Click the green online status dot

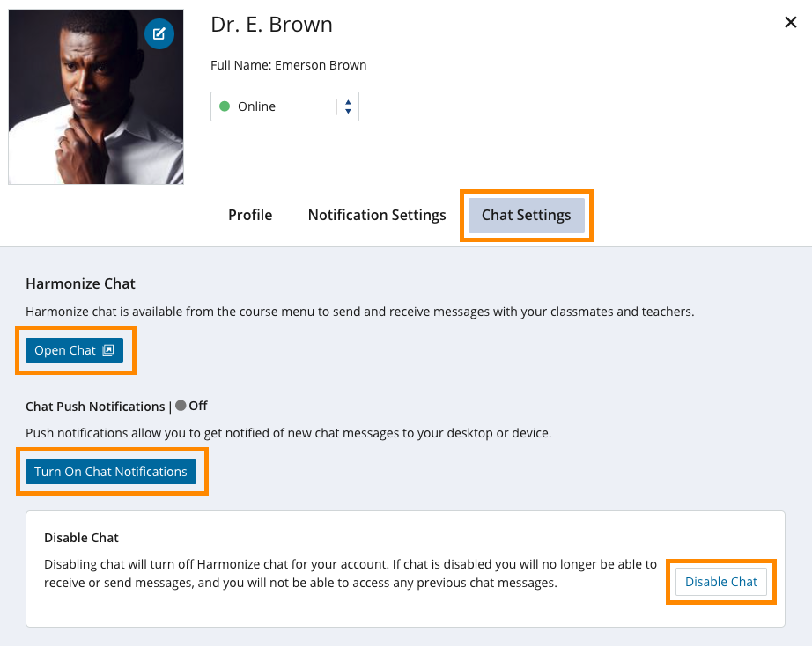(x=223, y=106)
